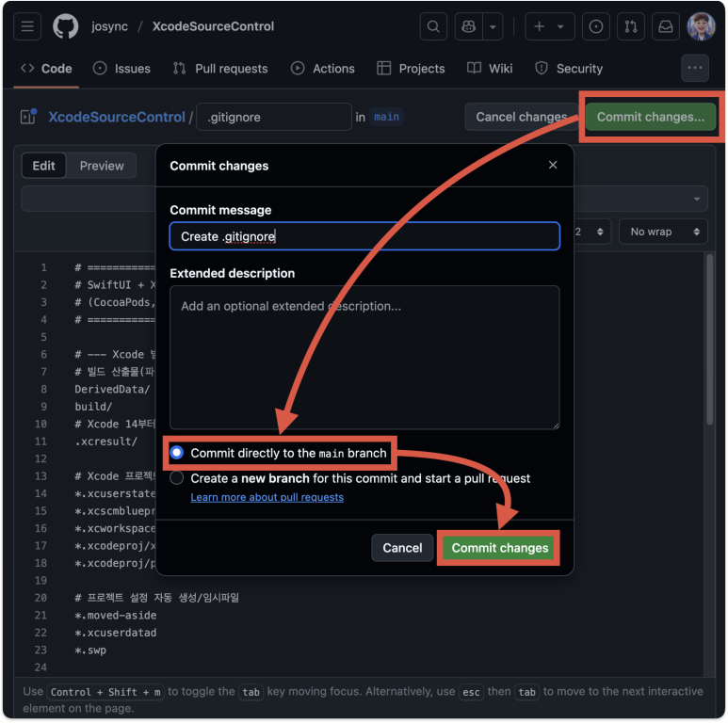Click the plus create-new icon
The height and width of the screenshot is (723, 728).
click(539, 26)
